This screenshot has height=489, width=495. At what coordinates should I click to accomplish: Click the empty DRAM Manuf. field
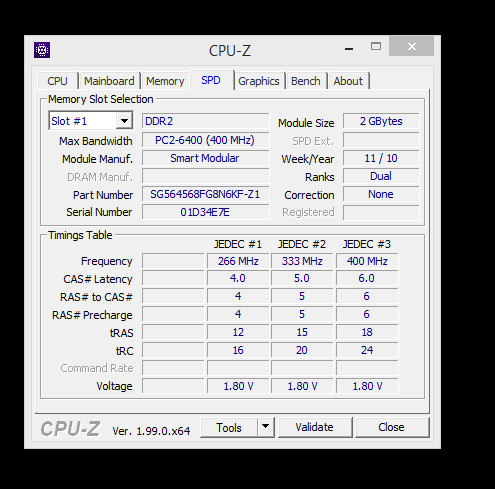click(x=205, y=176)
